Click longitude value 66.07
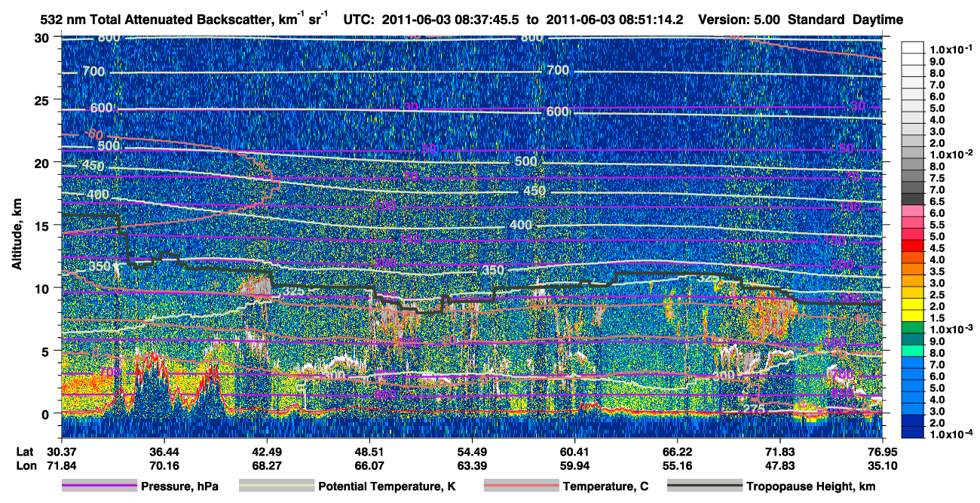 click(369, 465)
